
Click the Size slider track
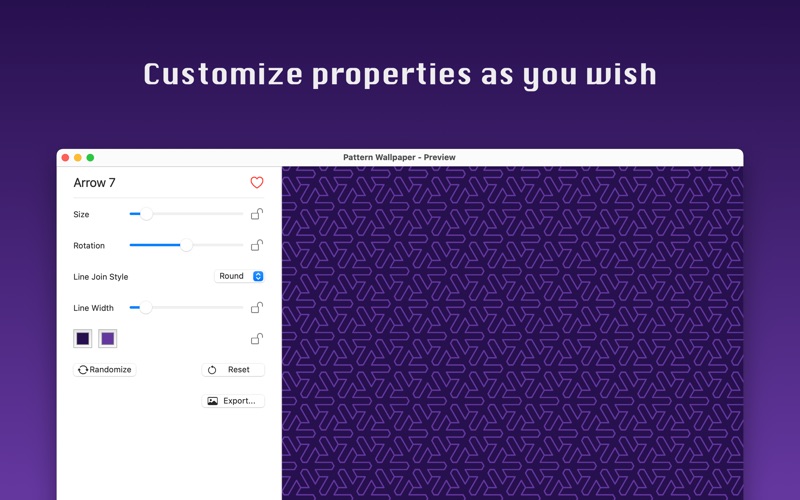pos(186,214)
